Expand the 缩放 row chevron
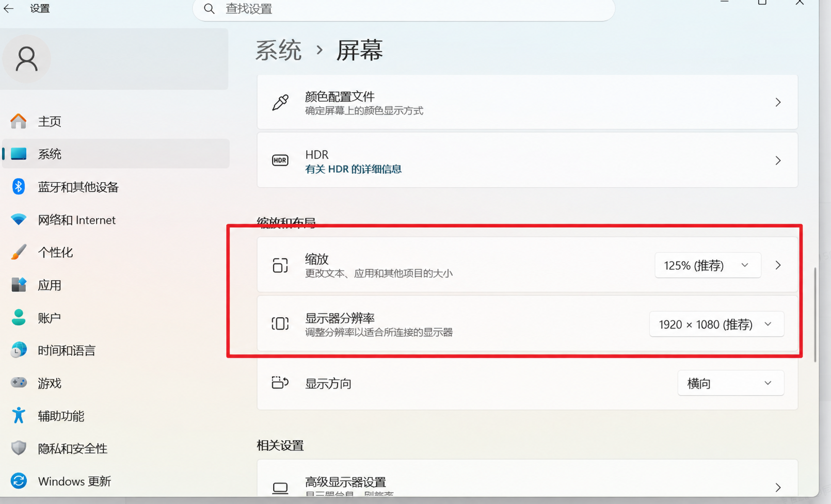The height and width of the screenshot is (504, 831). (x=778, y=265)
